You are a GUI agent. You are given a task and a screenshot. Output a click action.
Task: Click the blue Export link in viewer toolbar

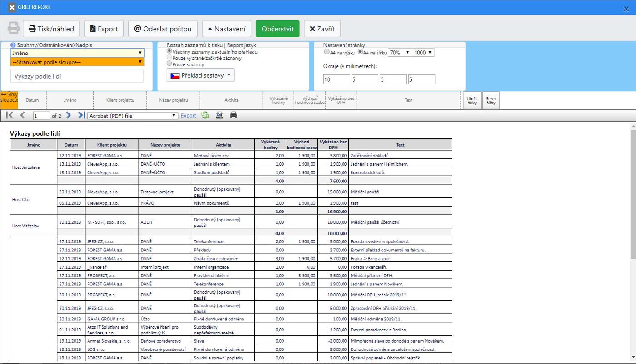coord(189,116)
